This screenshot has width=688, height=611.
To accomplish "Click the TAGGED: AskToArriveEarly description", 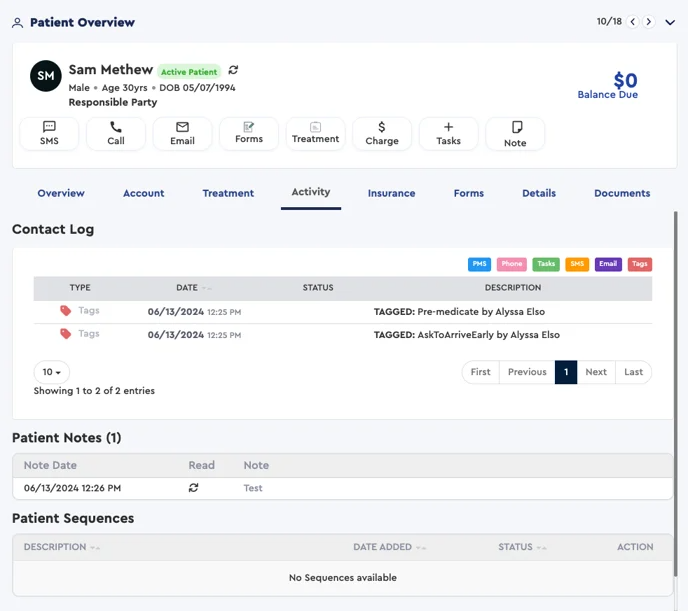I will coord(467,335).
